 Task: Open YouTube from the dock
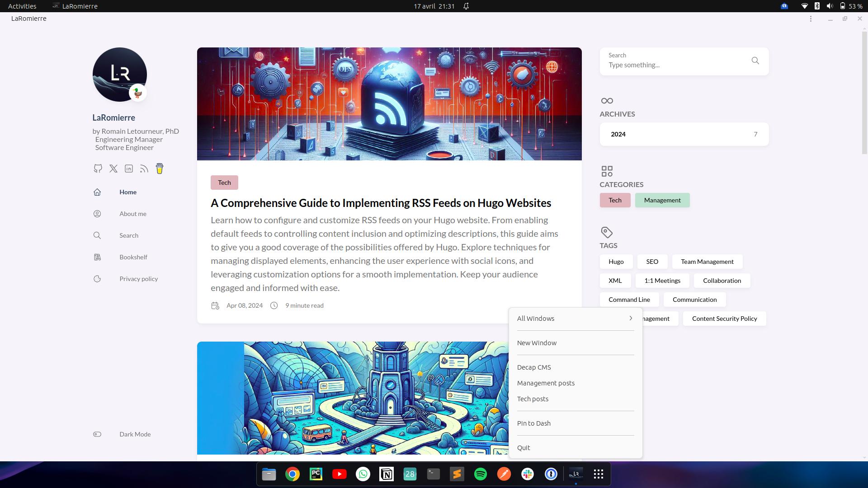point(340,474)
